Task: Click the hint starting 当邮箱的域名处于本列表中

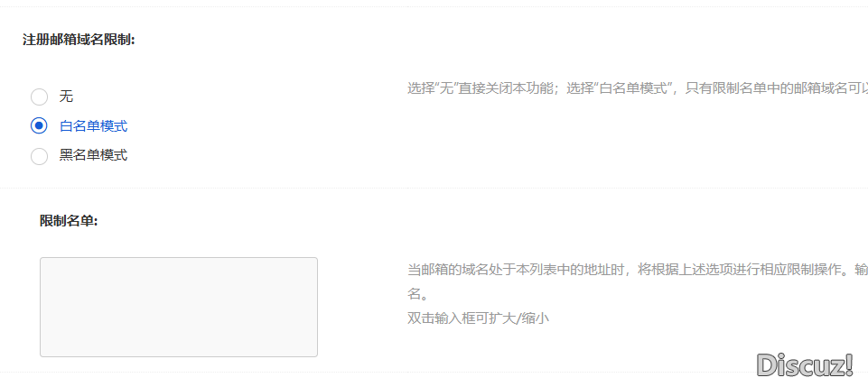Action: coord(638,270)
